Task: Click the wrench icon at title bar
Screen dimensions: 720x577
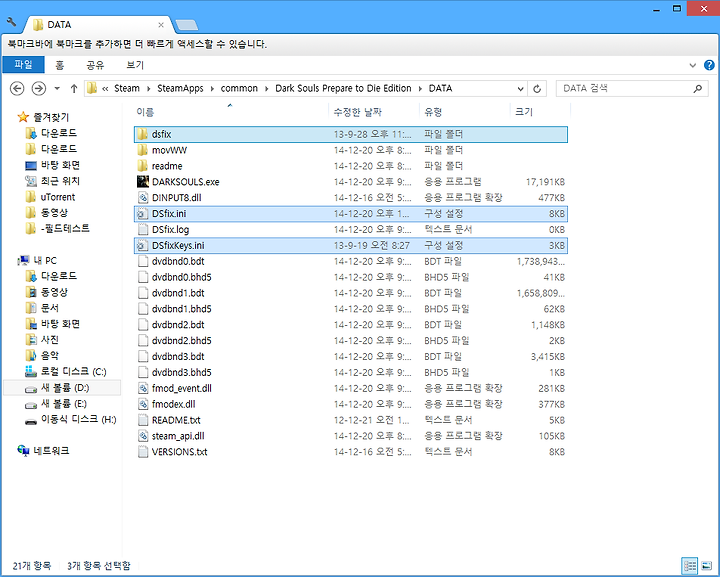Action: tap(11, 22)
